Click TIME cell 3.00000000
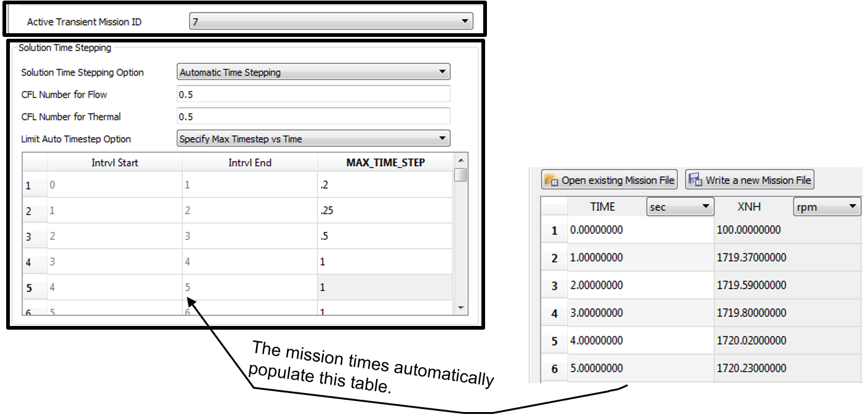 [x=640, y=313]
